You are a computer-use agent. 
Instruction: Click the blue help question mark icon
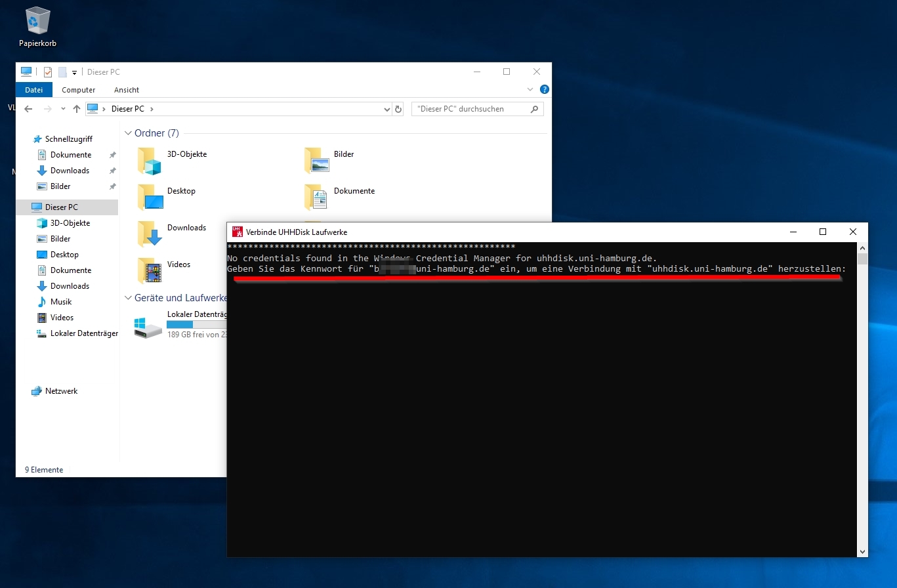pyautogui.click(x=544, y=89)
